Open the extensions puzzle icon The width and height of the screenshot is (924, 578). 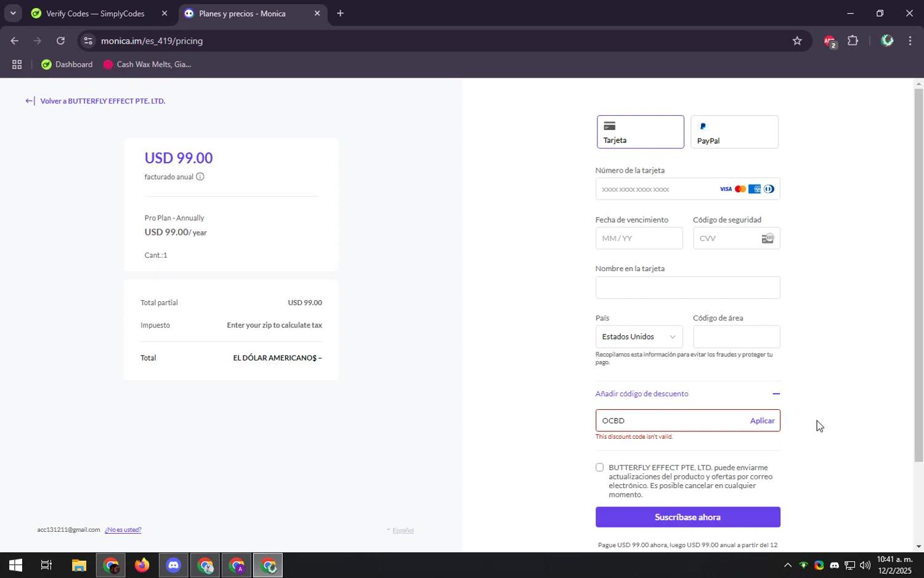[853, 41]
